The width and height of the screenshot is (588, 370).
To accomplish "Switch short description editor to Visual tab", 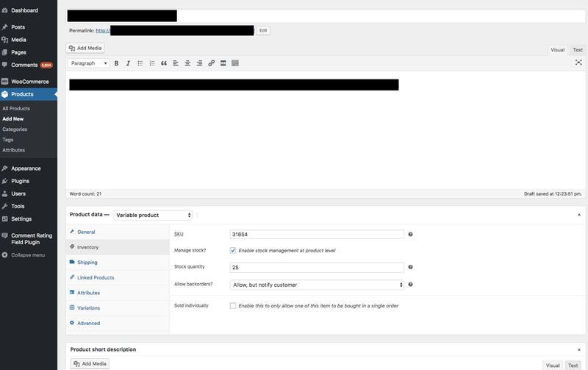I will 553,365.
